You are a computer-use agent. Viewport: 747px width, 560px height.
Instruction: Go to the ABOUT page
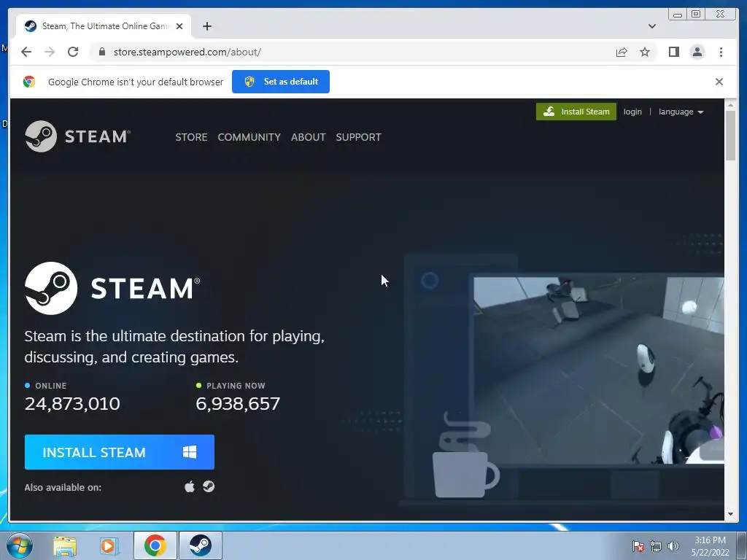pyautogui.click(x=309, y=137)
